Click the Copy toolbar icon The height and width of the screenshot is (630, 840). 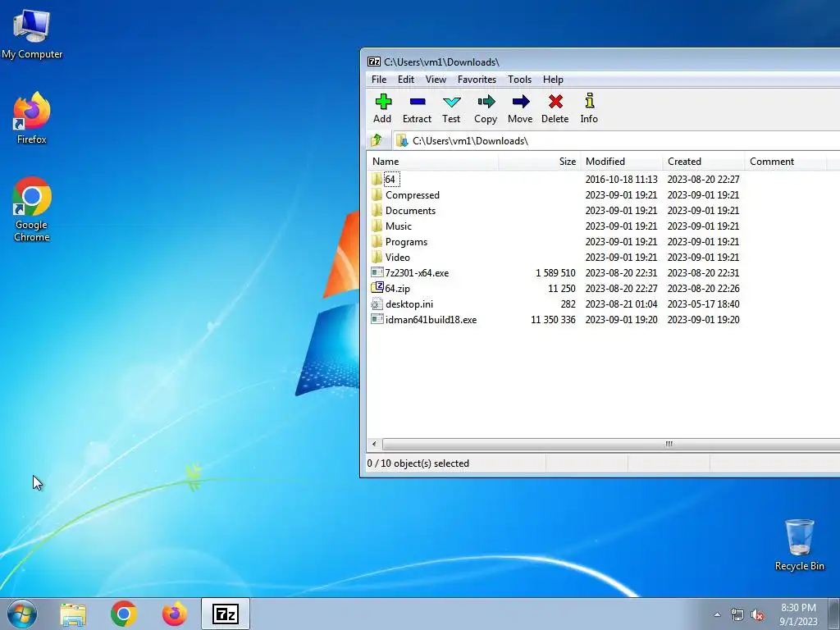[486, 102]
